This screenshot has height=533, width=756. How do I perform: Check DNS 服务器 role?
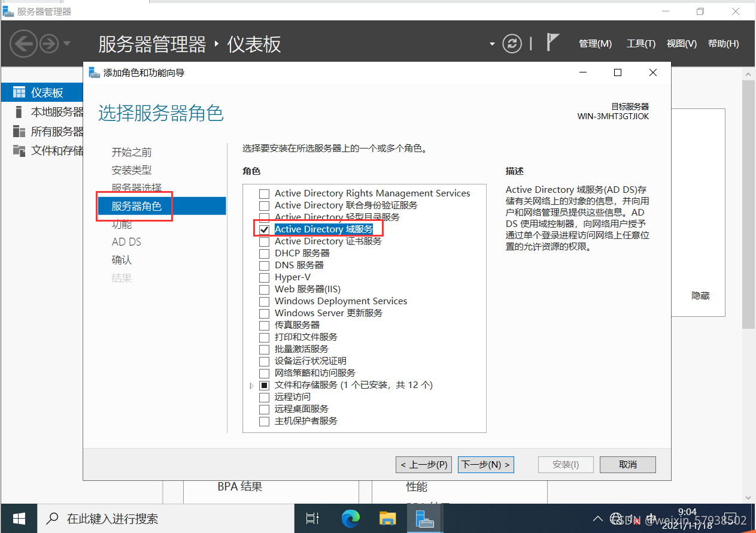(x=264, y=265)
